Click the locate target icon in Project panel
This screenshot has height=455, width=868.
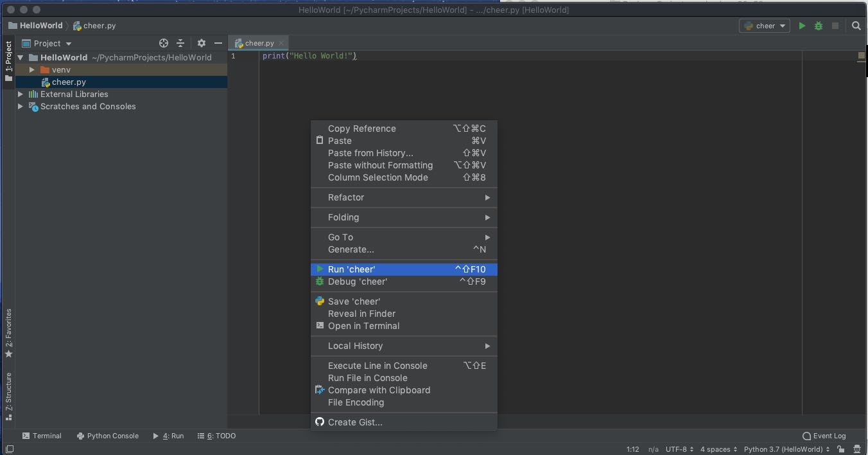click(164, 43)
